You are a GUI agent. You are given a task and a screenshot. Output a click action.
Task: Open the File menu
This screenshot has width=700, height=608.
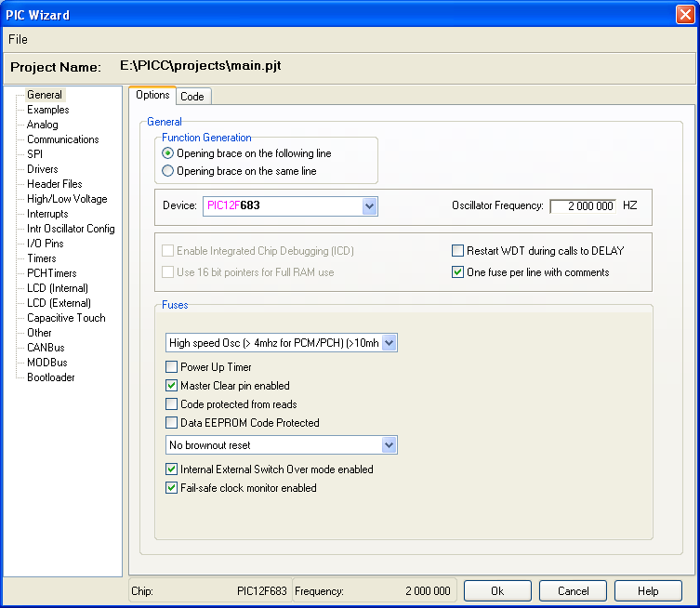coord(18,39)
